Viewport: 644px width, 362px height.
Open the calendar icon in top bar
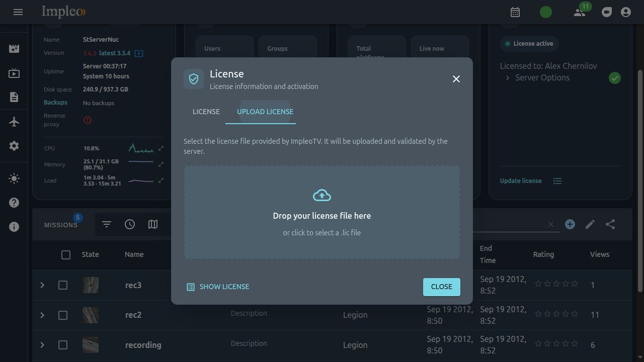click(515, 12)
